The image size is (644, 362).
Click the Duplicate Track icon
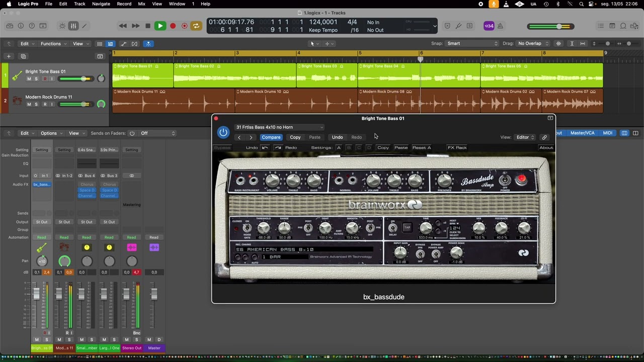pos(23,56)
